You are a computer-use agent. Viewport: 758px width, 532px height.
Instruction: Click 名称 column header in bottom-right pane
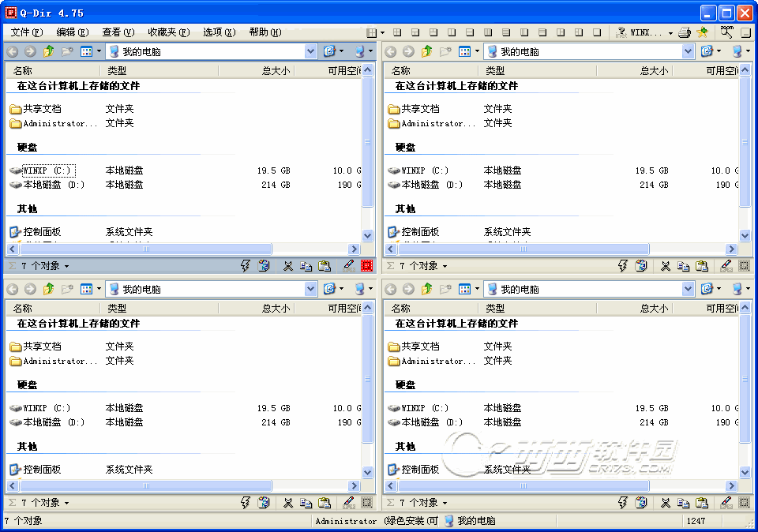click(x=431, y=309)
